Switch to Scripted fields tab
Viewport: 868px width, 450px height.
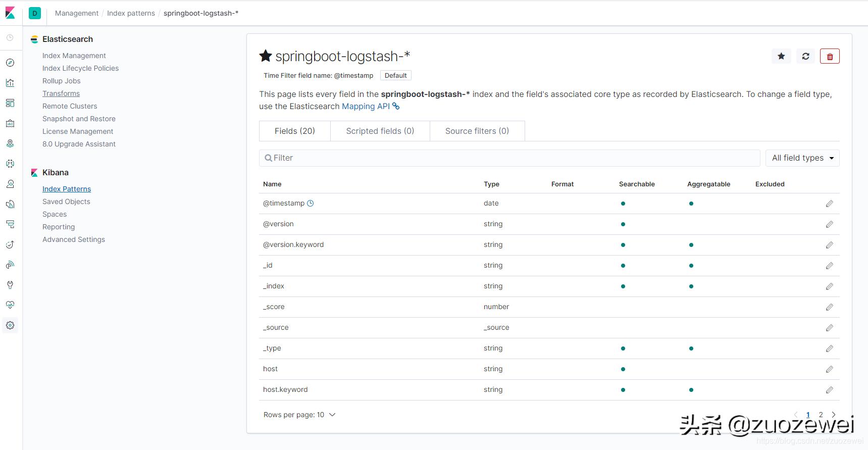click(x=380, y=131)
